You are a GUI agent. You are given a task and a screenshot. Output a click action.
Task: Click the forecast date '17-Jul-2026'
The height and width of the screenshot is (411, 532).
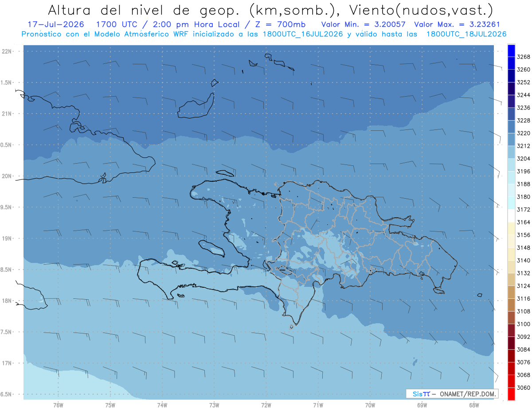[55, 24]
